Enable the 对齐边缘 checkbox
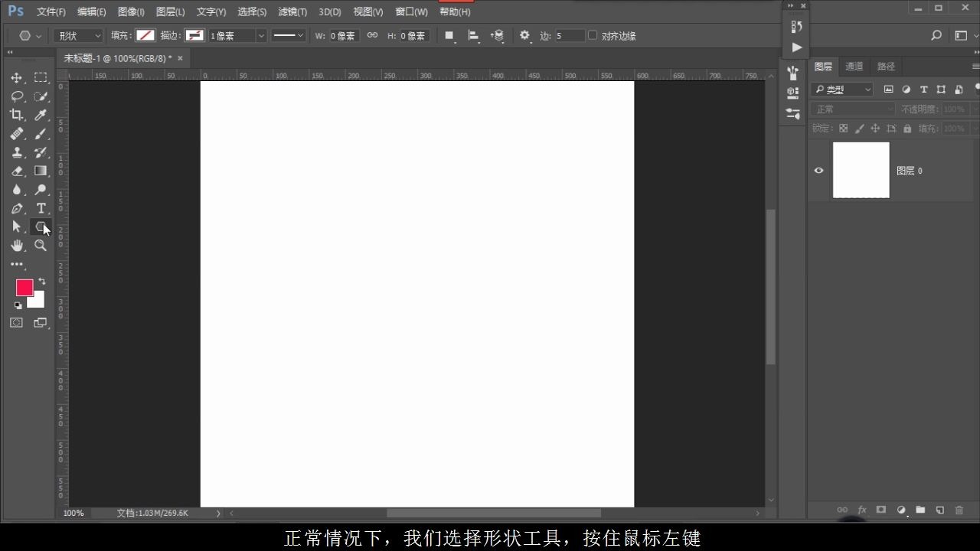This screenshot has width=980, height=551. point(592,35)
